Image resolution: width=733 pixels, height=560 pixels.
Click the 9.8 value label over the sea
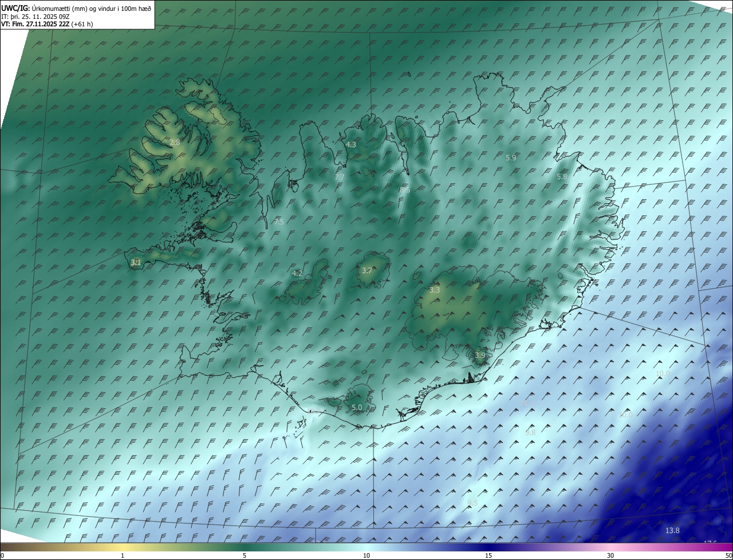coord(530,433)
